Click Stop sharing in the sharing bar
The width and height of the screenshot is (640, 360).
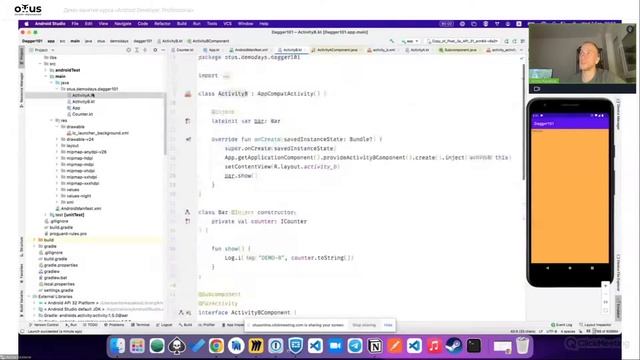[364, 325]
